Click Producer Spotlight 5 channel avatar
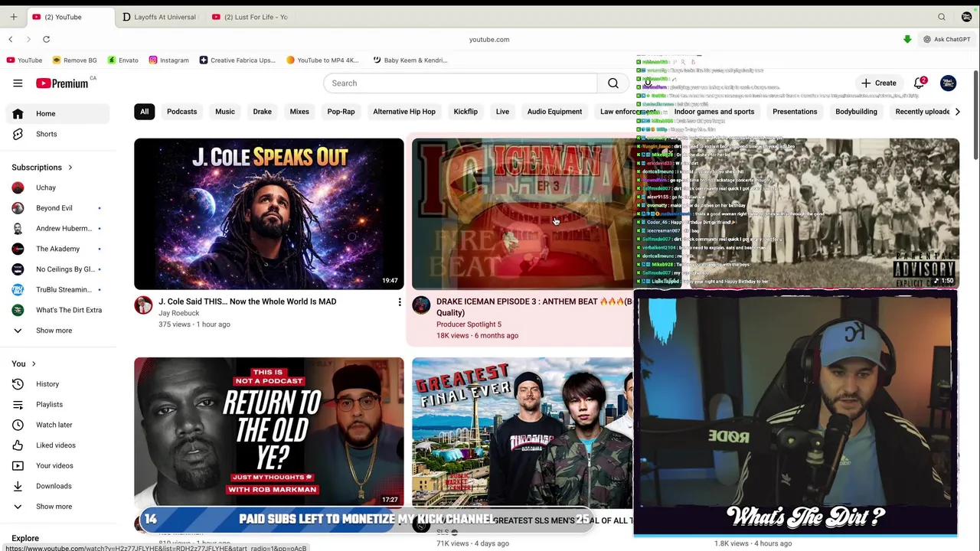 [421, 305]
